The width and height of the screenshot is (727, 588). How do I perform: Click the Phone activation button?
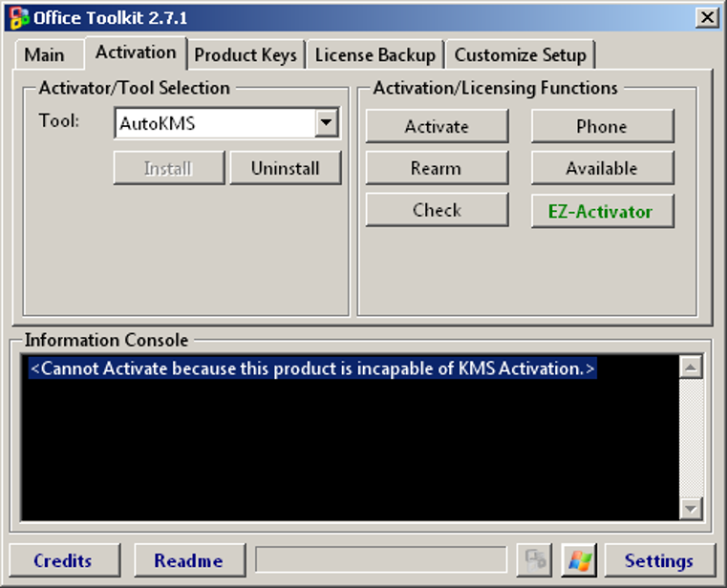point(602,126)
